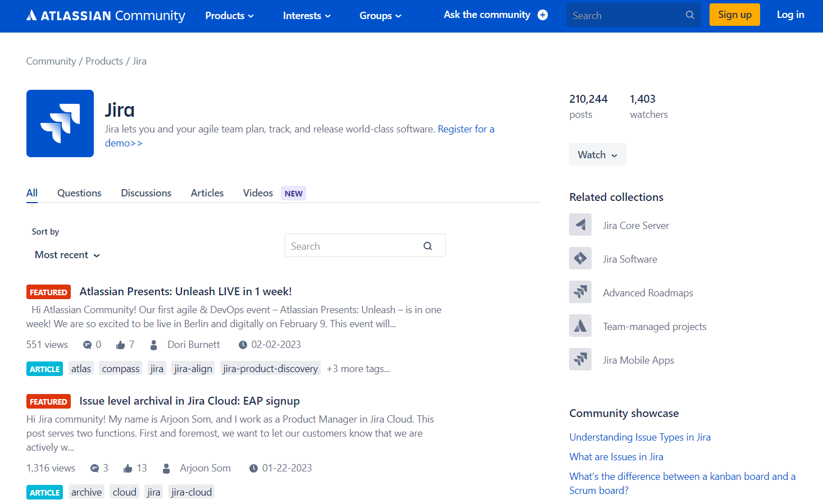Image resolution: width=823 pixels, height=504 pixels.
Task: Open kanban board and Scrum board difference link
Action: point(683,483)
